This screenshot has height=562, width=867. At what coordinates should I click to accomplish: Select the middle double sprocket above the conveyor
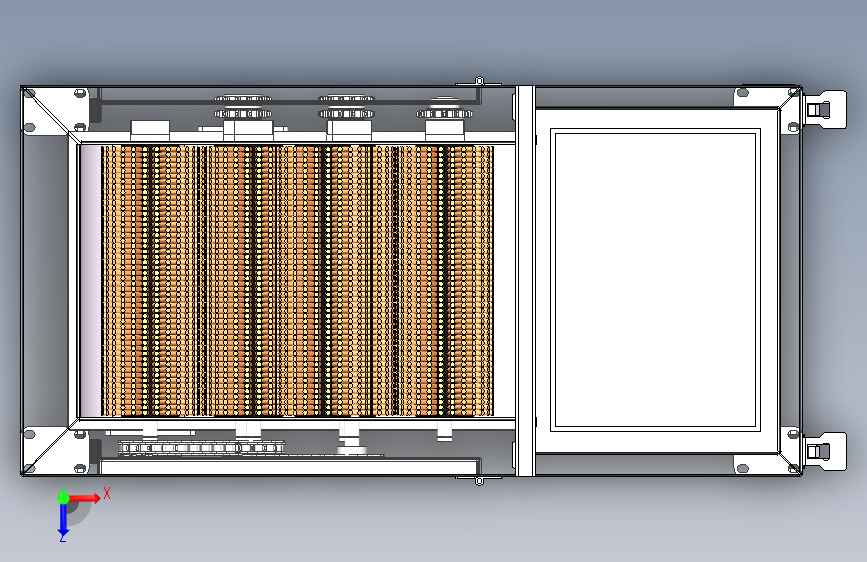point(346,107)
